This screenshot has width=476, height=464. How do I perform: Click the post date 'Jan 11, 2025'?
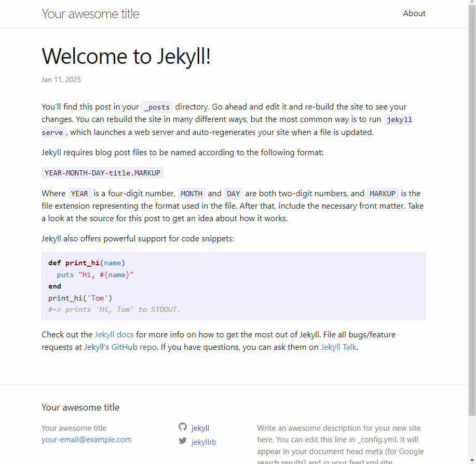61,79
